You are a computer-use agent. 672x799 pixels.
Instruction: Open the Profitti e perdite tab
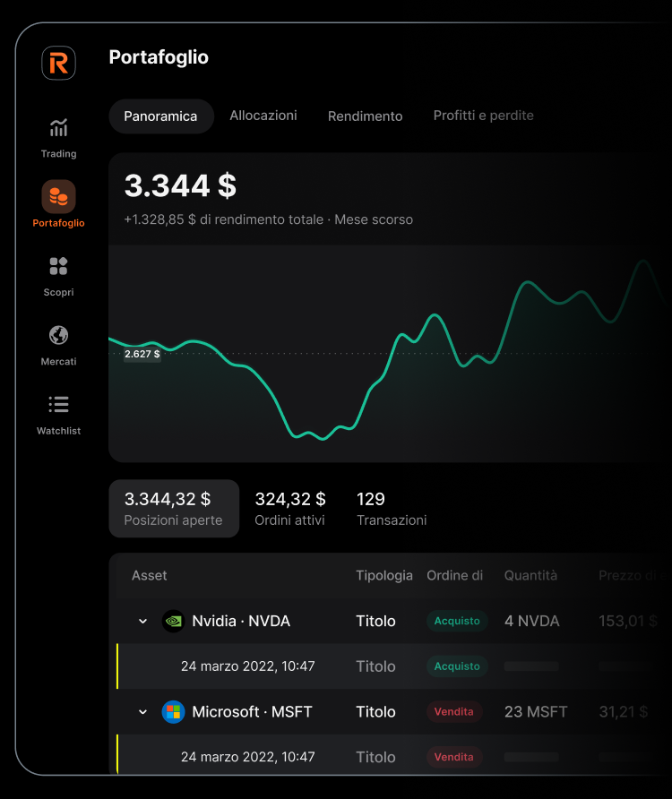[x=483, y=116]
